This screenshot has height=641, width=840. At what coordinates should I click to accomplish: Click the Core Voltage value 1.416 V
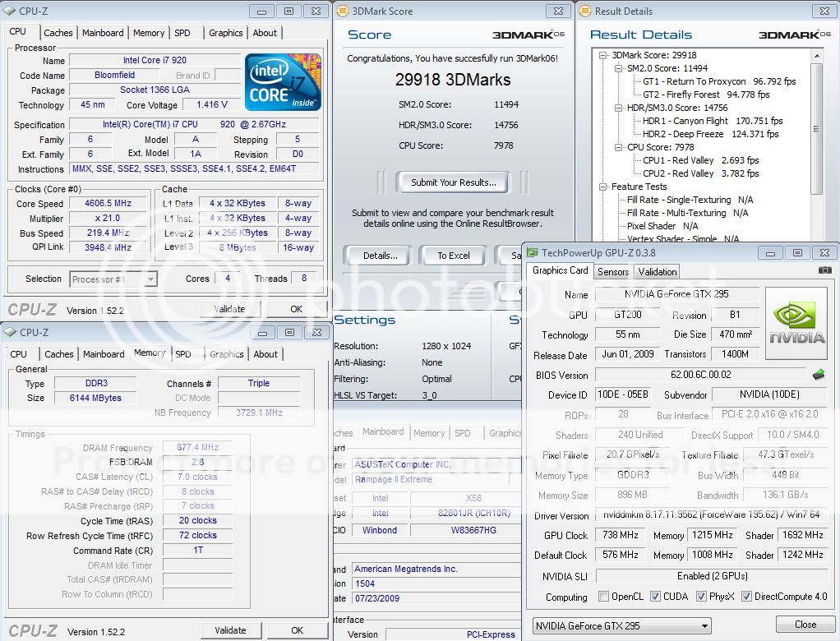[211, 105]
